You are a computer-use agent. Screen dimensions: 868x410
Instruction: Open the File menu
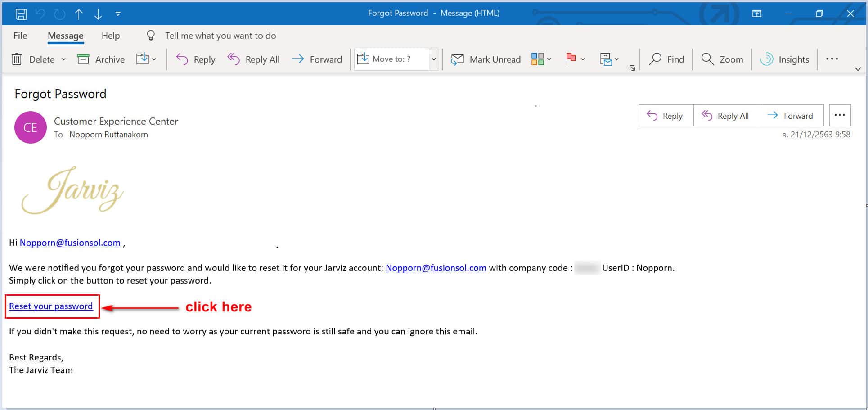pos(20,36)
